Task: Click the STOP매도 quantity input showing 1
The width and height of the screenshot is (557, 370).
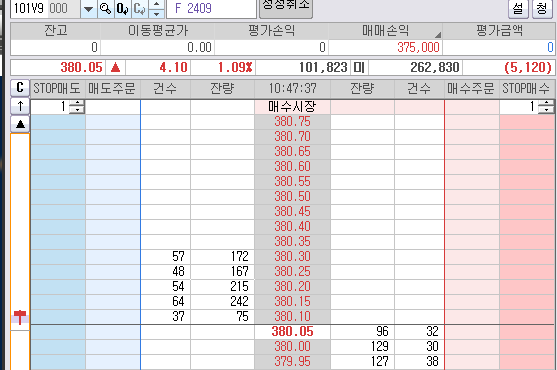Action: tap(50, 107)
